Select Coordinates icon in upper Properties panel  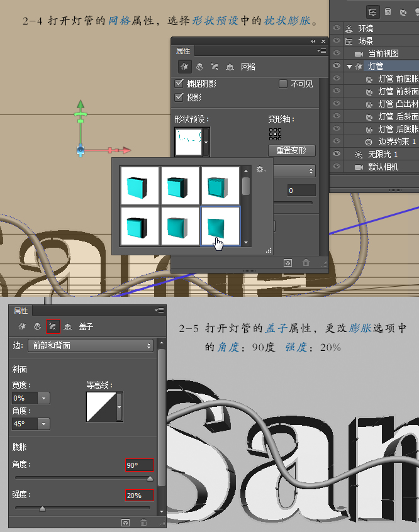point(230,67)
